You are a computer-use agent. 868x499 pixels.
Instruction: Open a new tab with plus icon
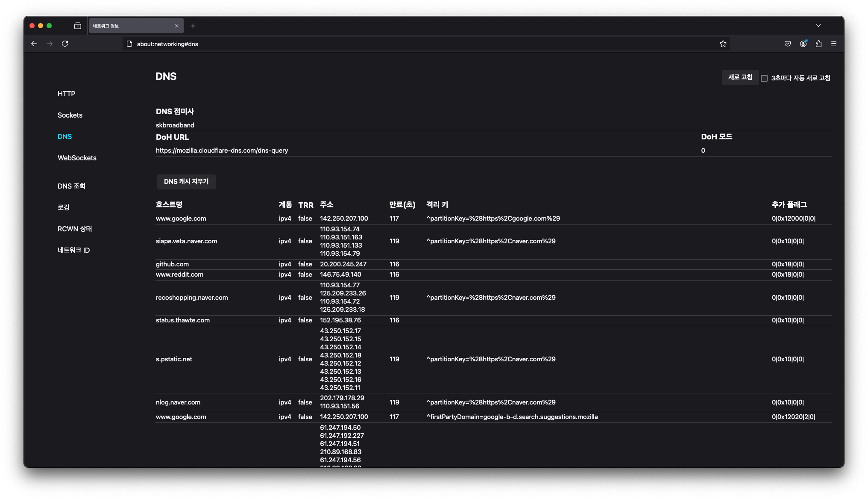coord(193,26)
